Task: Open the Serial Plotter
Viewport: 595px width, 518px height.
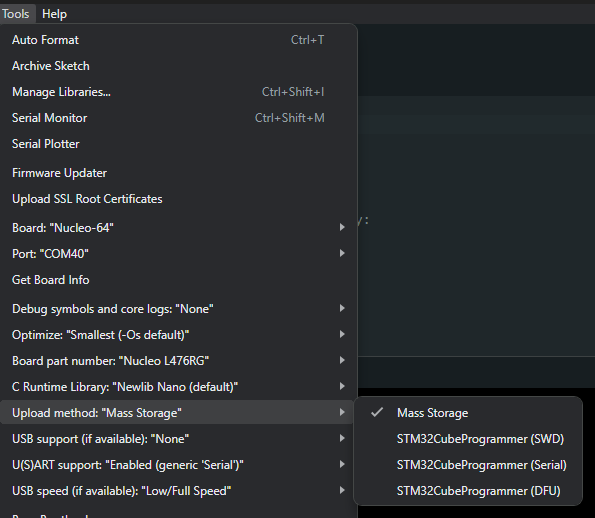Action: click(178, 144)
